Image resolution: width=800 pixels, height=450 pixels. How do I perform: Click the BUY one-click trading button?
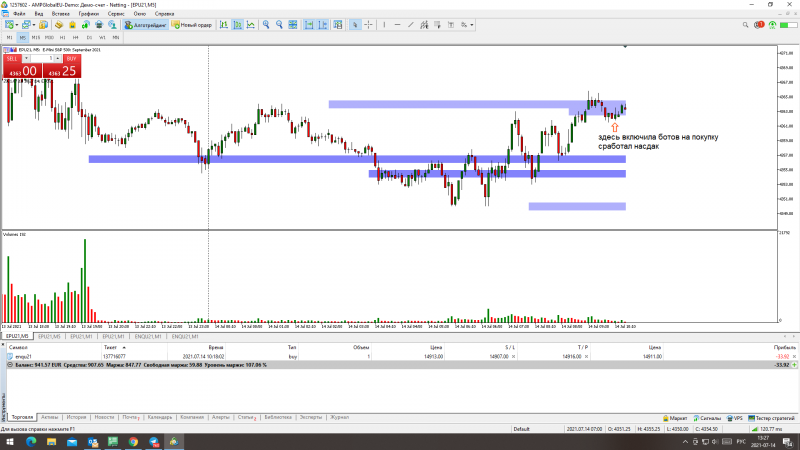click(x=71, y=59)
